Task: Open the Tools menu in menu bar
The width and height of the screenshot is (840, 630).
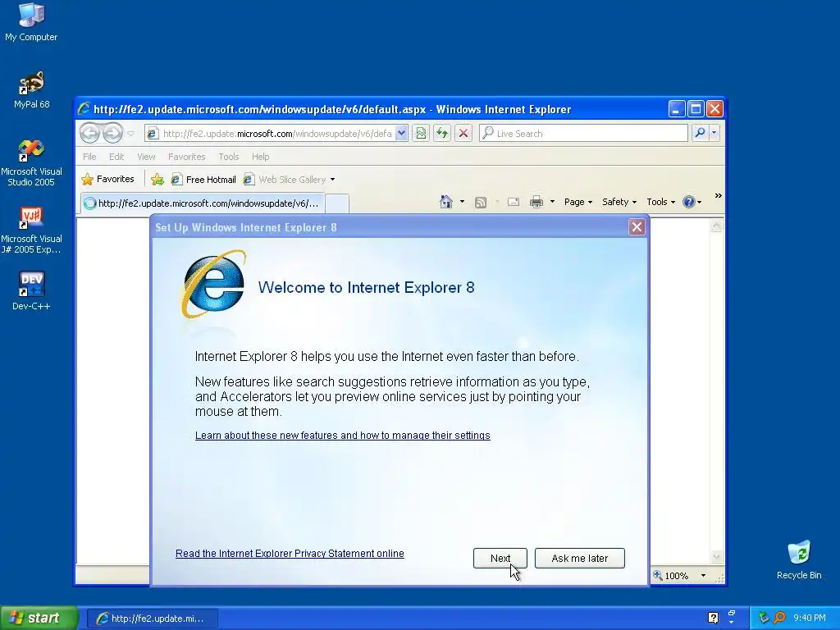Action: click(x=229, y=157)
